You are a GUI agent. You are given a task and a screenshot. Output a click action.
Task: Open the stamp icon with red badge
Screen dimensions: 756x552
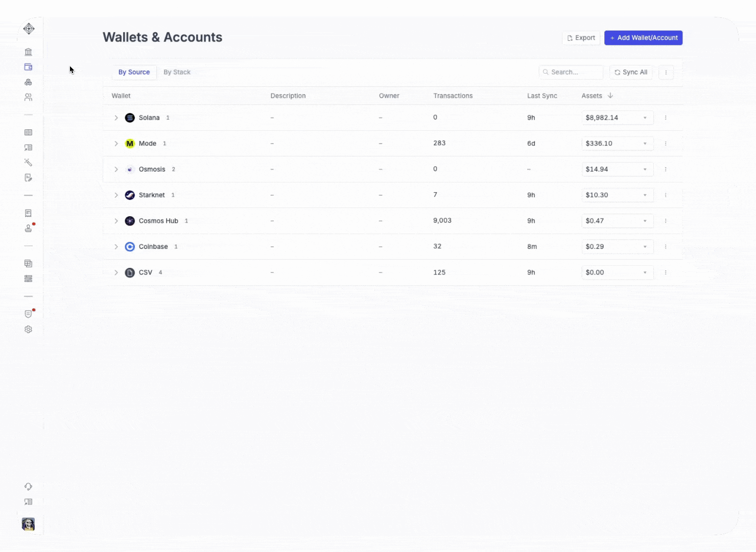(28, 228)
